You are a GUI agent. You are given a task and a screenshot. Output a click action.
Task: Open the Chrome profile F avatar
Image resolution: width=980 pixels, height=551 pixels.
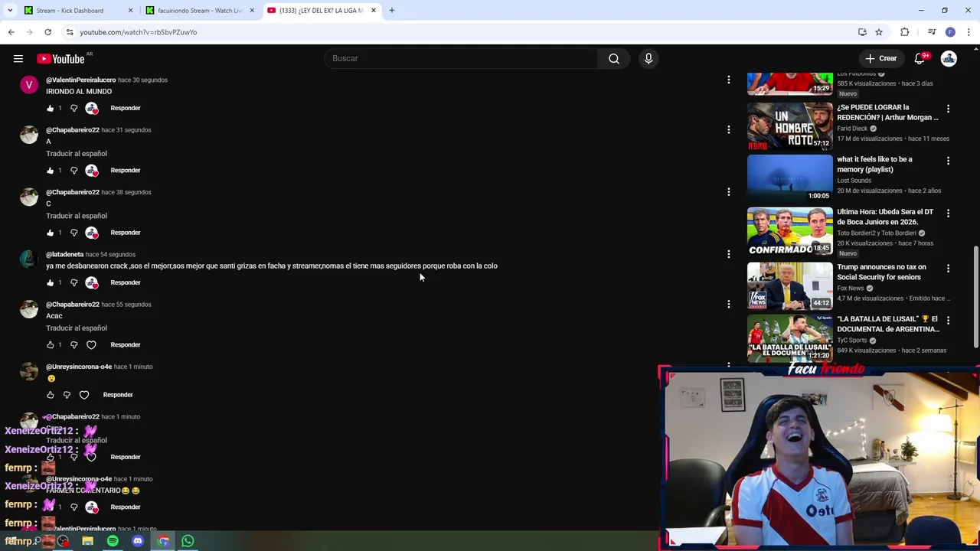(950, 32)
